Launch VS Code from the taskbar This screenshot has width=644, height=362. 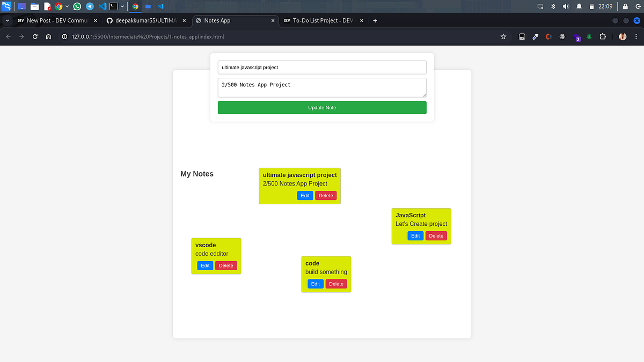[x=102, y=6]
